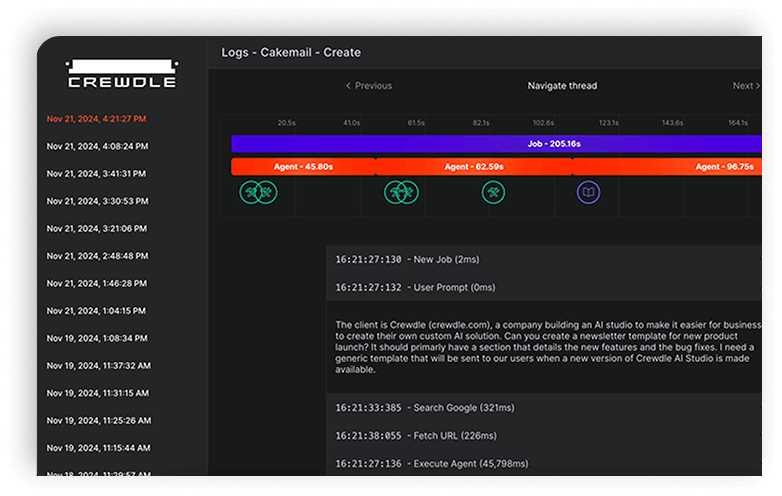The height and width of the screenshot is (496, 782).
Task: Expand the Search Google (321ms) log entry
Action: point(422,408)
